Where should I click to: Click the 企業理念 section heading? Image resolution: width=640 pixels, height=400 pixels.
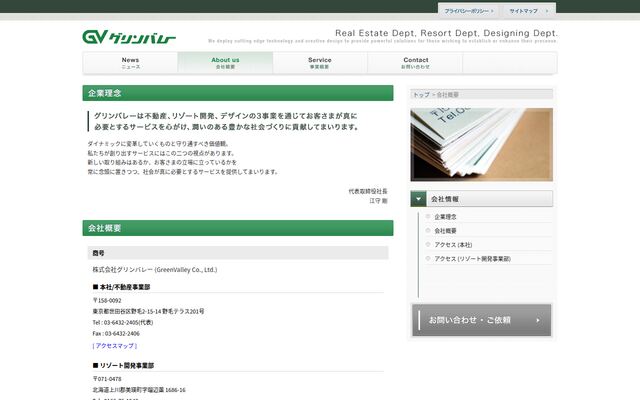(238, 93)
